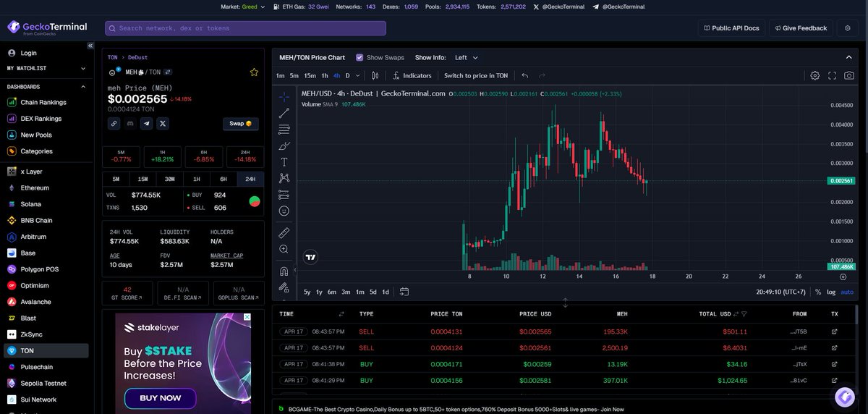Screen dimensions: 868x414
Task: Switch to price in TON
Action: click(x=476, y=75)
